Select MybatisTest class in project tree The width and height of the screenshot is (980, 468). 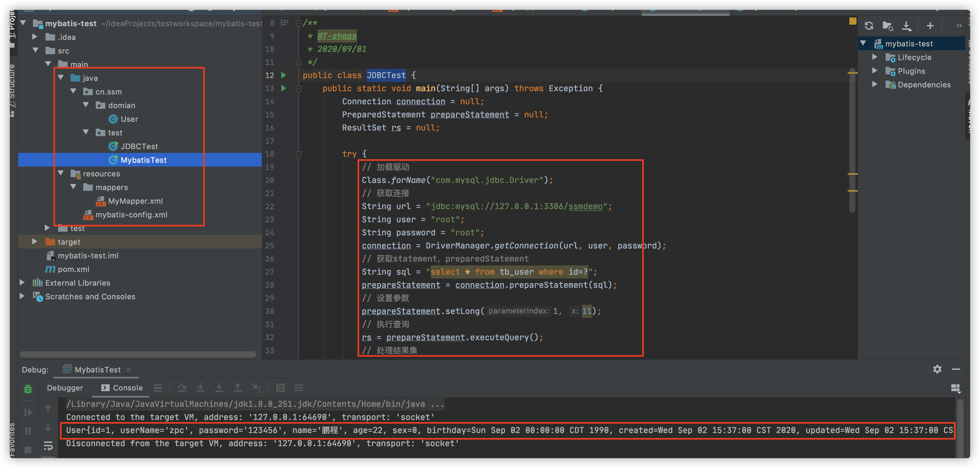138,160
